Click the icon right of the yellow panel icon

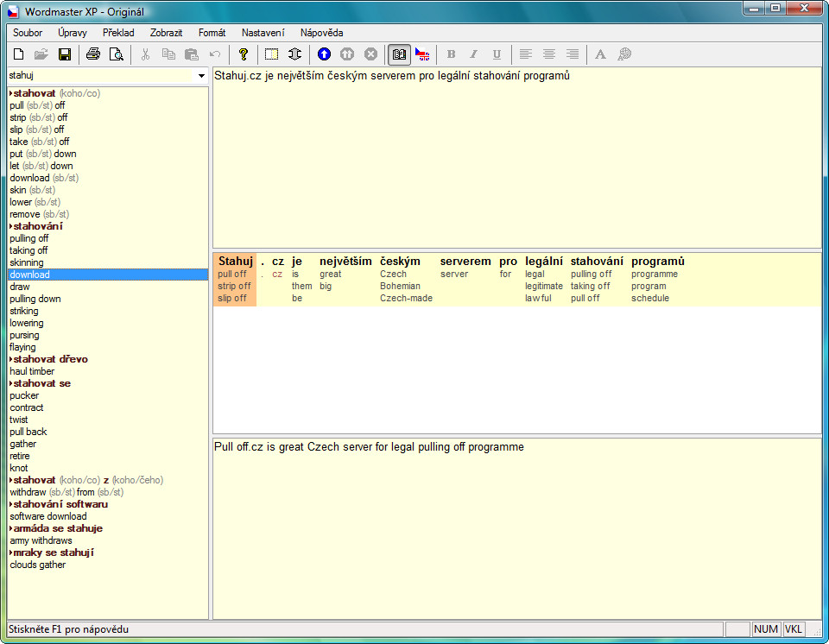295,54
